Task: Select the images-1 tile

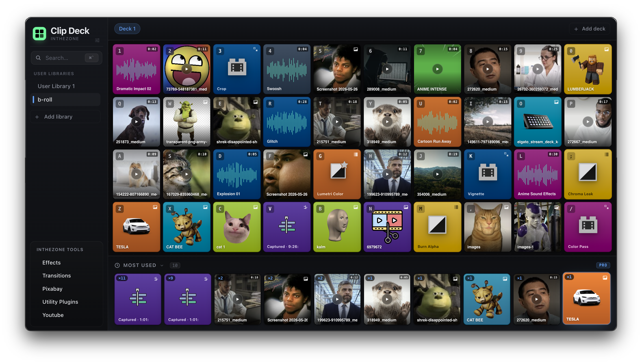Action: (538, 227)
